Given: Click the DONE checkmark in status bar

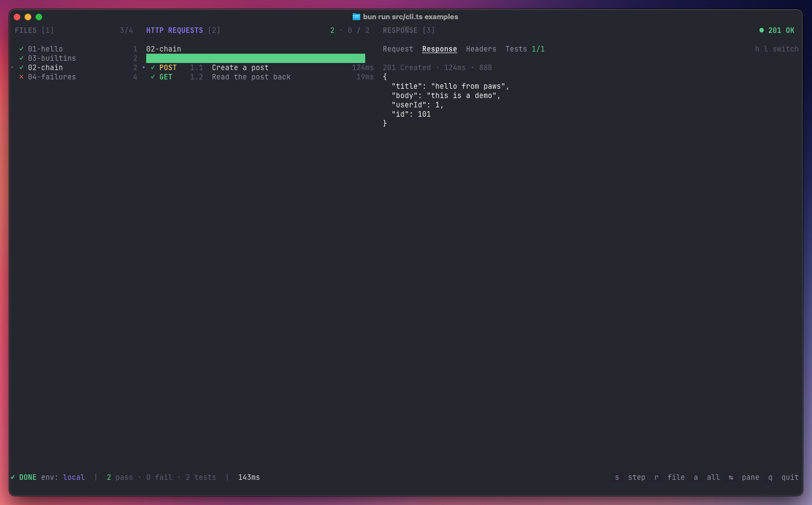Looking at the screenshot, I should 13,478.
